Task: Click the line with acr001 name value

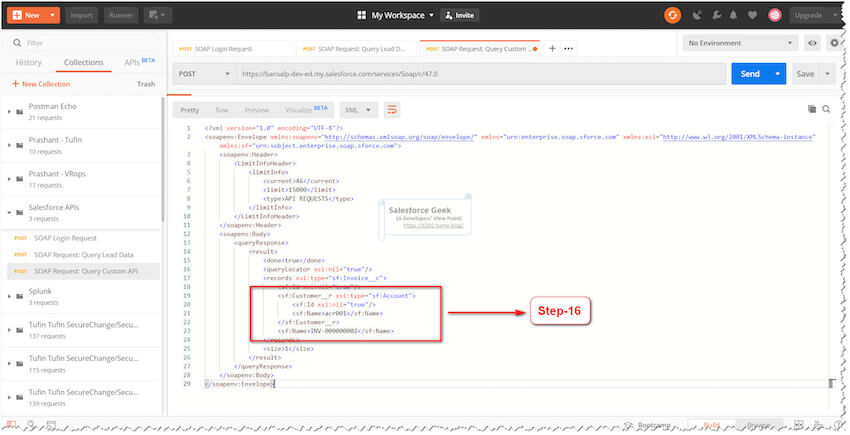Action: pos(337,313)
